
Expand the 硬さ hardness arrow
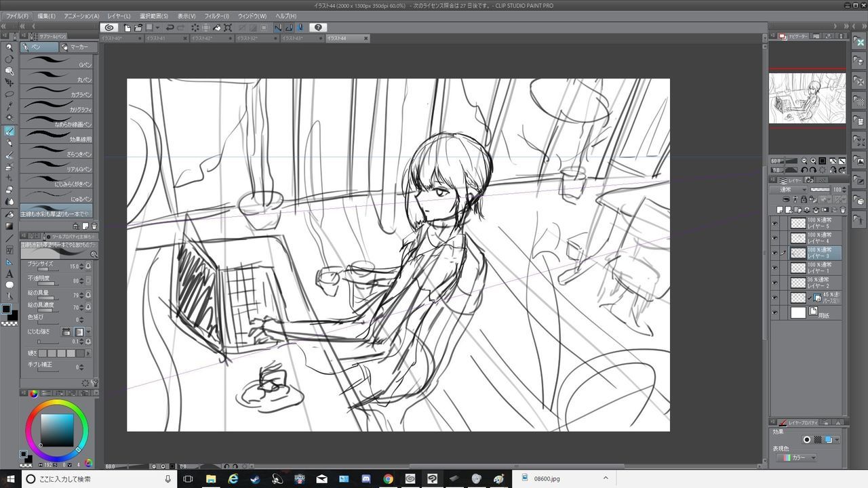(x=88, y=353)
